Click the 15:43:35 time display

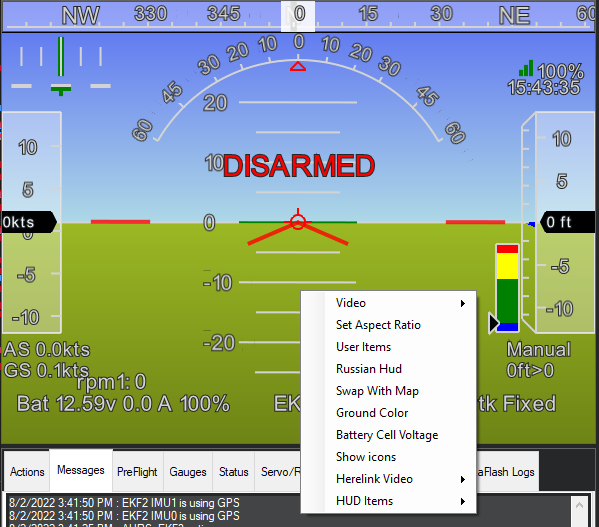(x=544, y=87)
